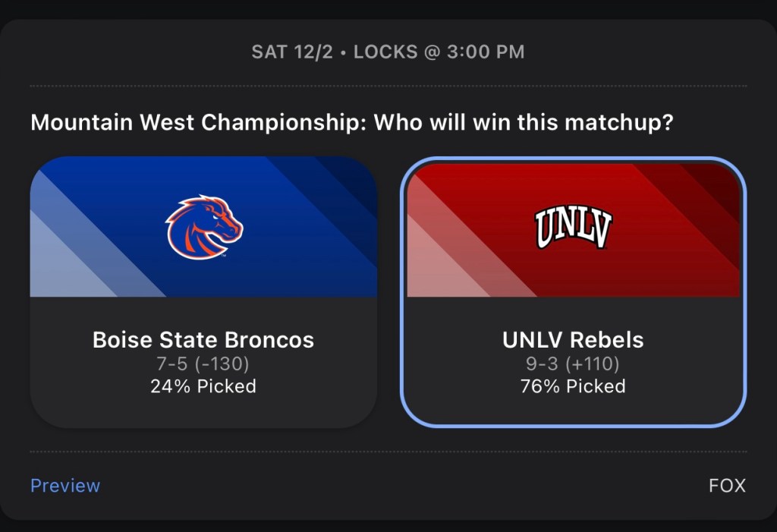
Task: Tap the Boise State 7-5 (-130) odds line
Action: 203,364
